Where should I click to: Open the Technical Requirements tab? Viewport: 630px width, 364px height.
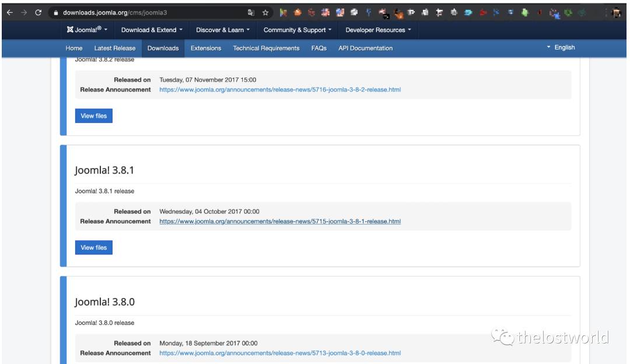pyautogui.click(x=267, y=48)
